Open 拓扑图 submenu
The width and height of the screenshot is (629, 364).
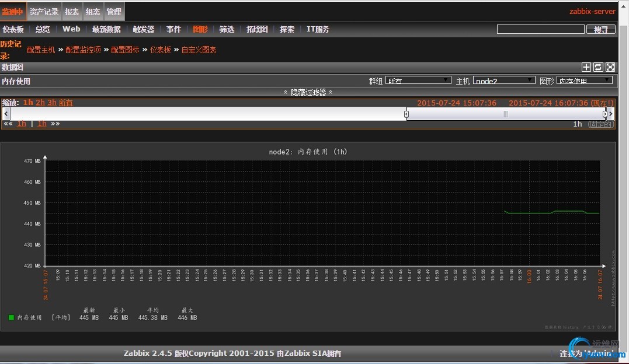(257, 29)
